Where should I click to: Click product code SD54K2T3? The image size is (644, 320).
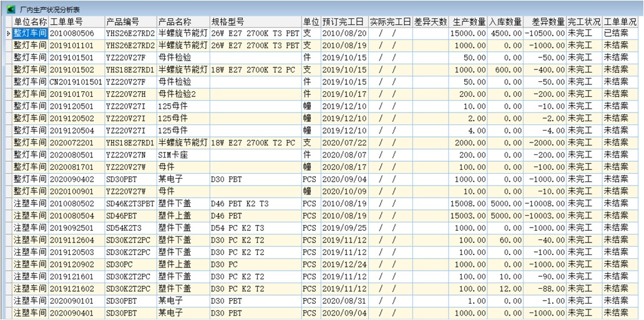[130, 228]
